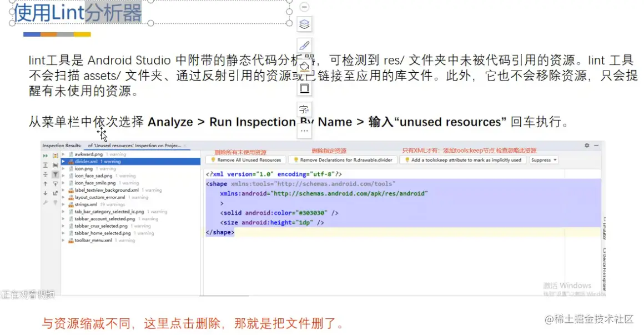Expand divider.xml warning node
Screen dimensions: 644x335
pos(63,162)
